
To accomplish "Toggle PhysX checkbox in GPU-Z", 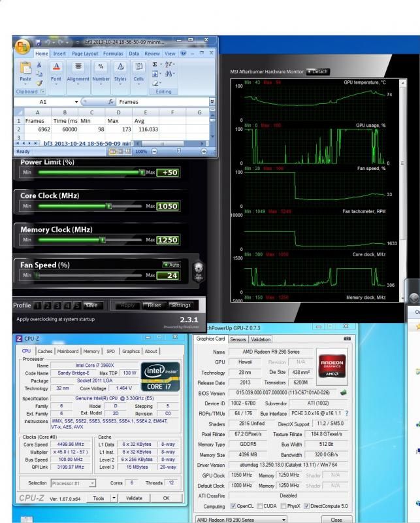I will [283, 506].
